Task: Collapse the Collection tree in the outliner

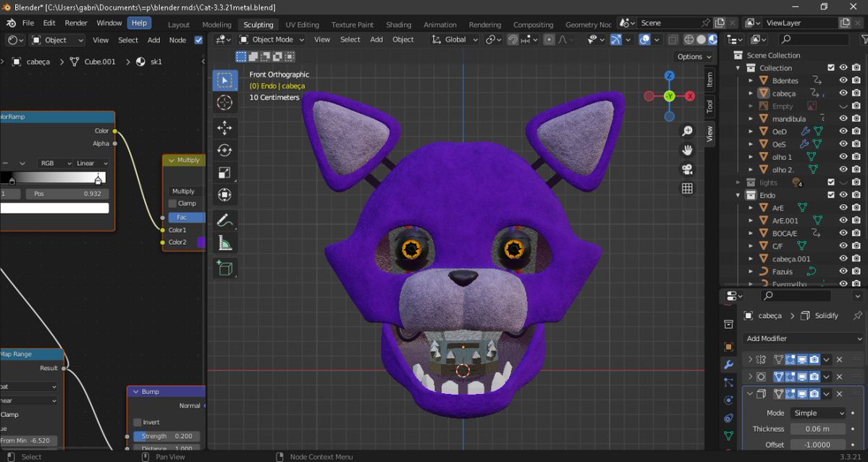Action: [738, 67]
